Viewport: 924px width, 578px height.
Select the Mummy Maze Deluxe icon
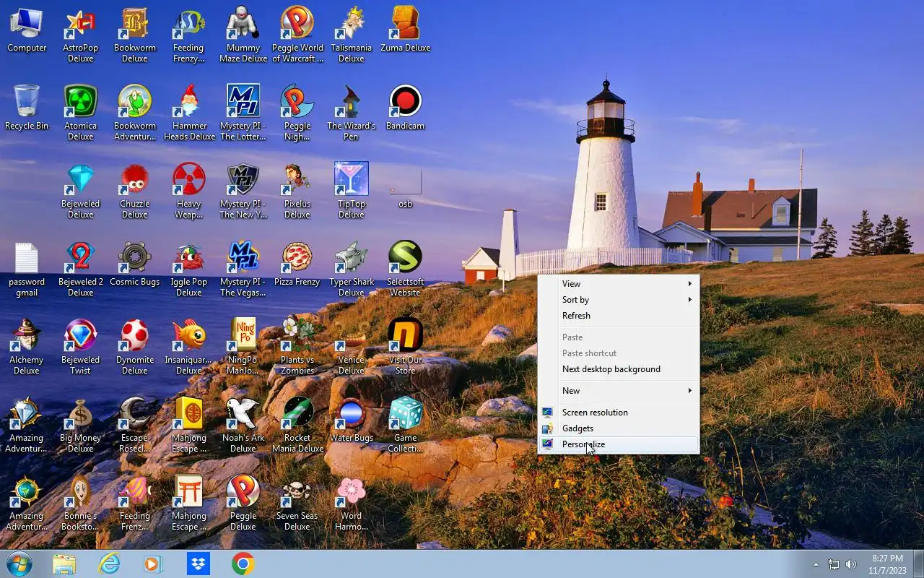[x=243, y=35]
